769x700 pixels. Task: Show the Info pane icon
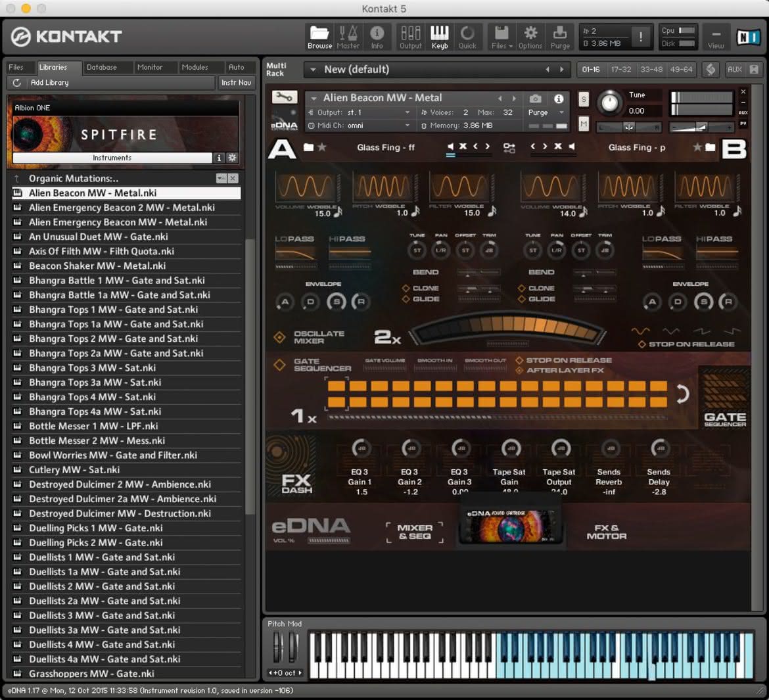[377, 37]
